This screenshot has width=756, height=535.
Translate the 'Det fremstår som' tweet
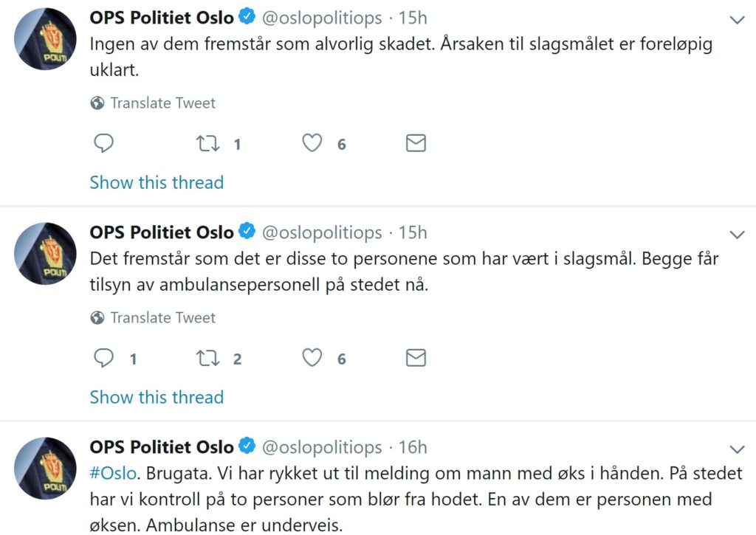pos(162,317)
